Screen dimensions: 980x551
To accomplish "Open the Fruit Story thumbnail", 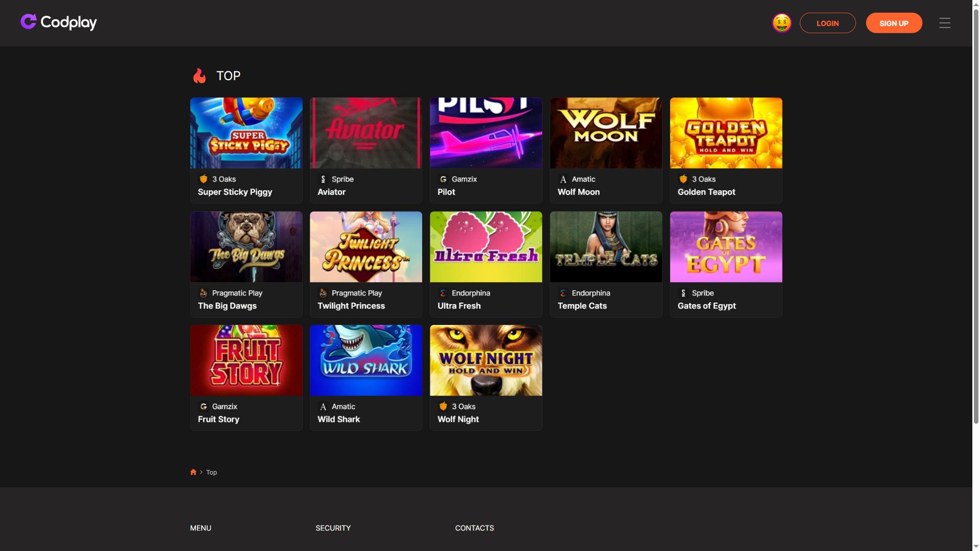I will pyautogui.click(x=246, y=360).
